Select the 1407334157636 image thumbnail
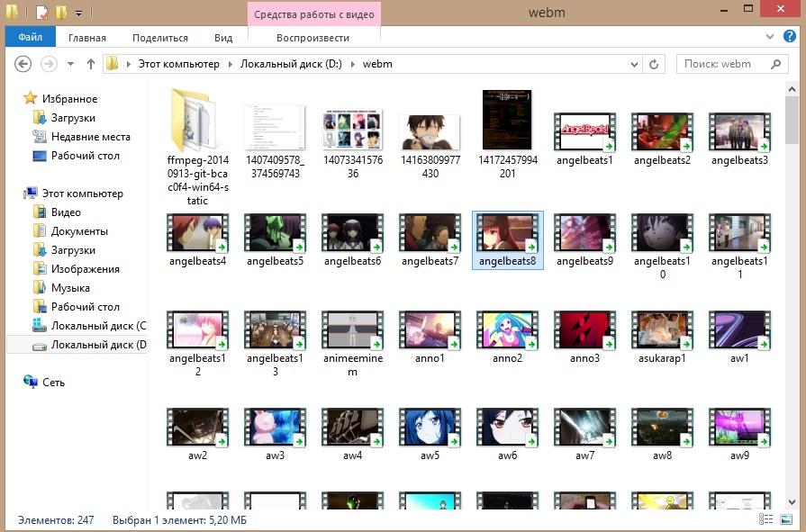 click(x=353, y=129)
